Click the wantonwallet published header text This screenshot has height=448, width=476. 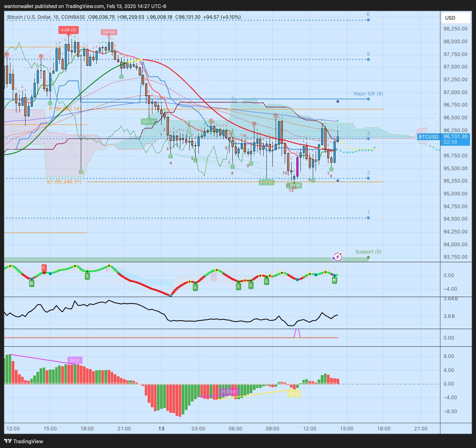(x=85, y=6)
